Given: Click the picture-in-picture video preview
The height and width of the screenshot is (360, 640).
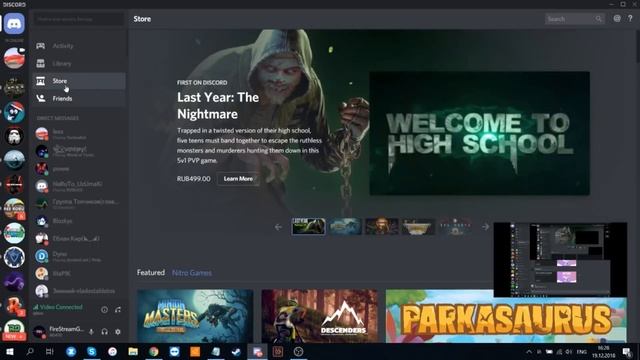Looking at the screenshot, I should 560,260.
